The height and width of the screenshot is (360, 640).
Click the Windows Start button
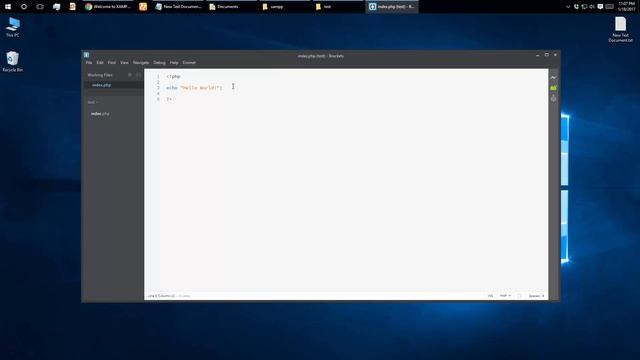pyautogui.click(x=8, y=7)
